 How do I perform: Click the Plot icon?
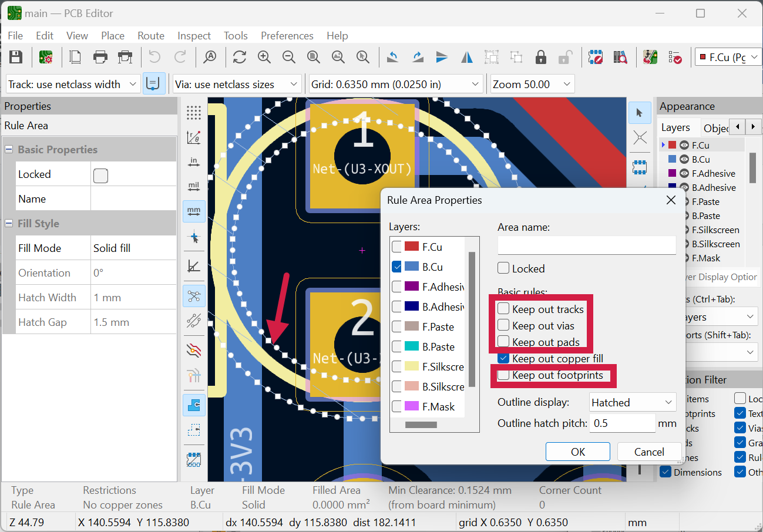click(x=125, y=57)
